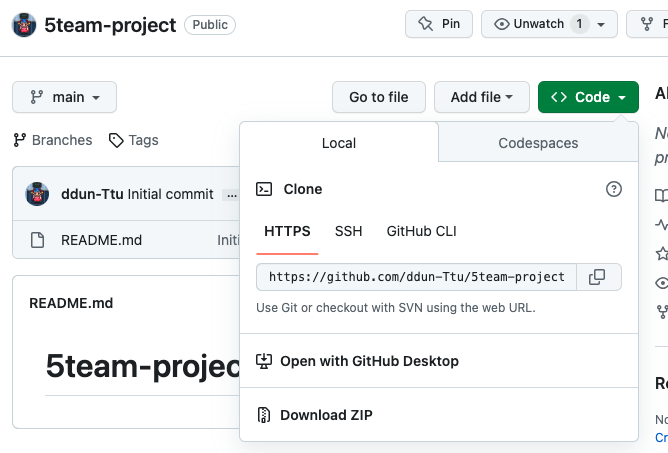The width and height of the screenshot is (668, 453).
Task: Open the Unwatch dropdown arrow
Action: coord(601,24)
